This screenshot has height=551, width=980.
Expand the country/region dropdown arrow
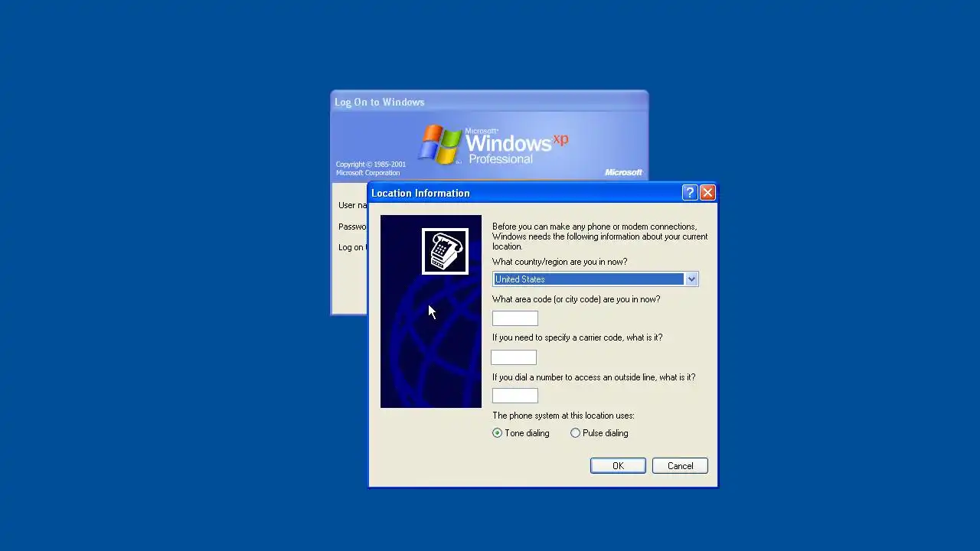point(691,279)
